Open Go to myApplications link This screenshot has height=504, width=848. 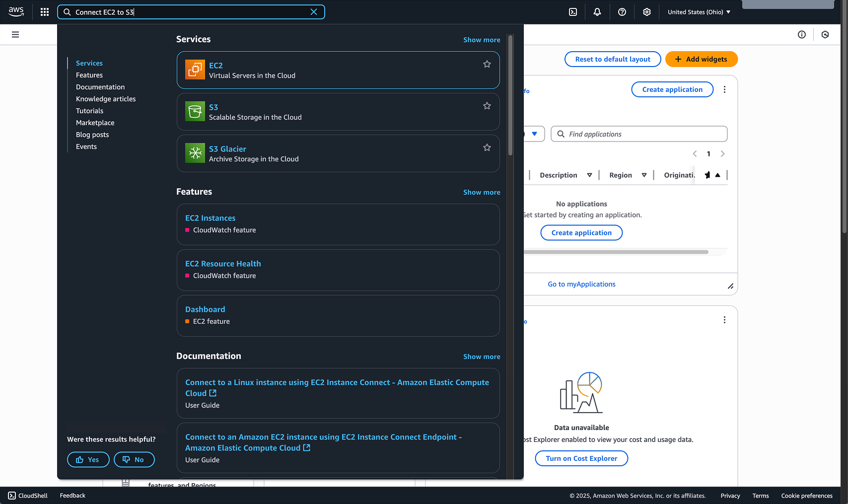coord(581,284)
